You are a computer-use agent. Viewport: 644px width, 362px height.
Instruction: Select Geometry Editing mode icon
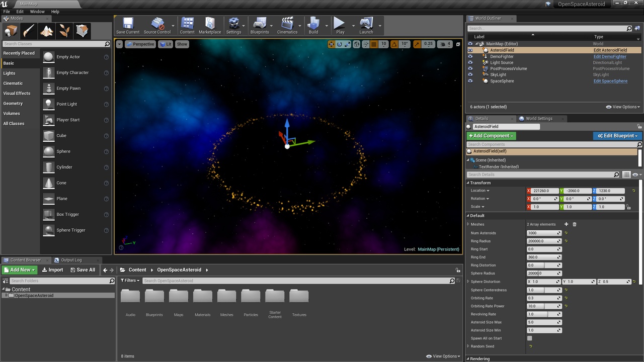[x=83, y=31]
